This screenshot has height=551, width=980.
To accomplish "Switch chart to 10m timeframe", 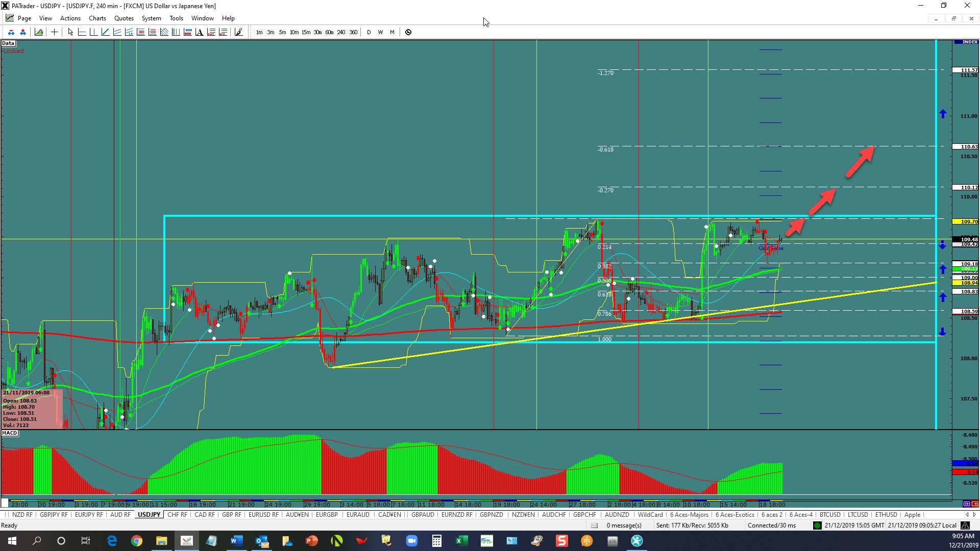I will tap(294, 32).
